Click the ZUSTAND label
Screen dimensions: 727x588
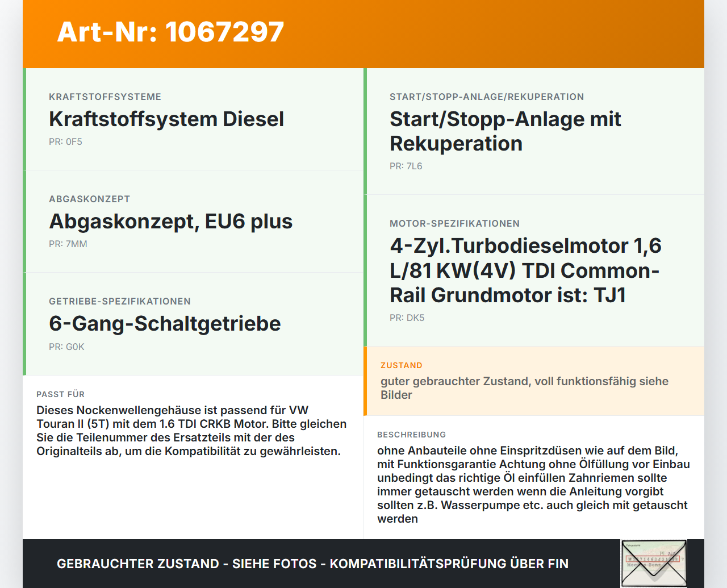[401, 365]
